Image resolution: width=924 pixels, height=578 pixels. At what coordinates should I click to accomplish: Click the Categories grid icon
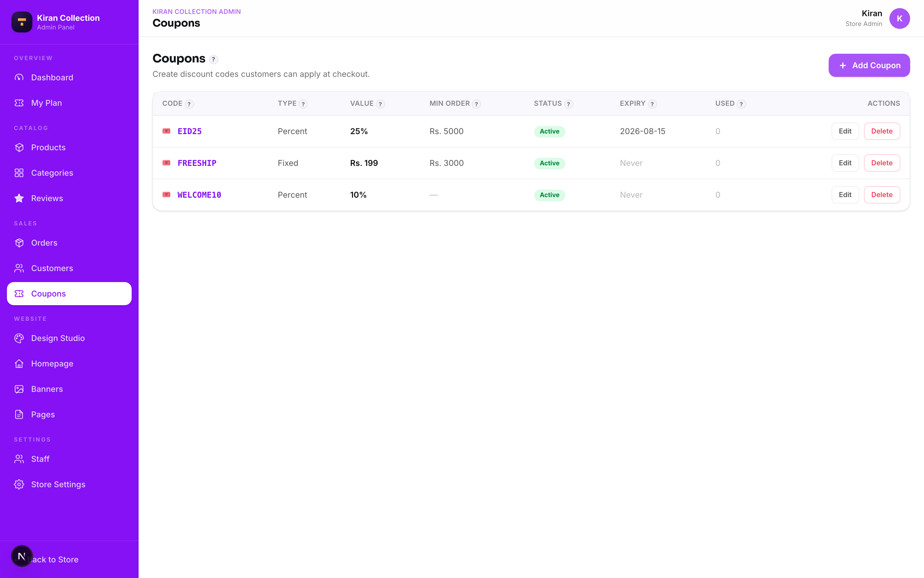19,173
